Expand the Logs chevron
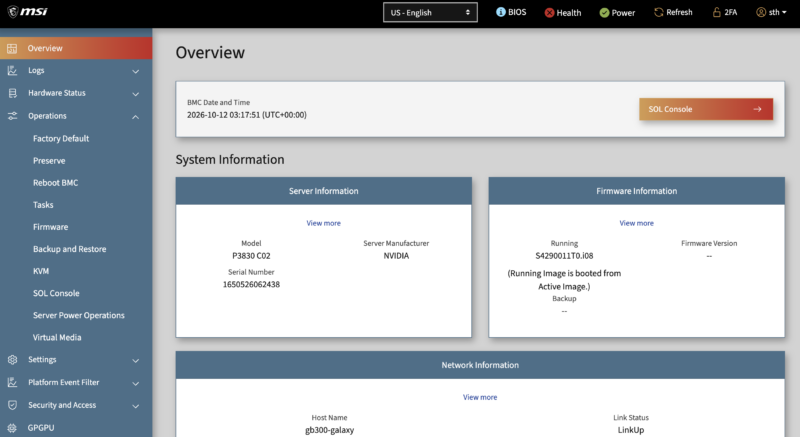800x437 pixels. (136, 71)
